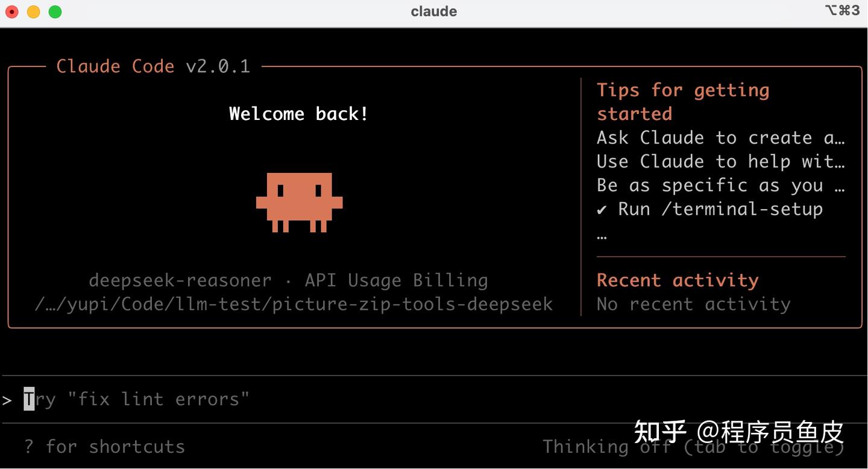Click the "Tips for getting started" heading
Image resolution: width=868 pixels, height=469 pixels.
[683, 102]
